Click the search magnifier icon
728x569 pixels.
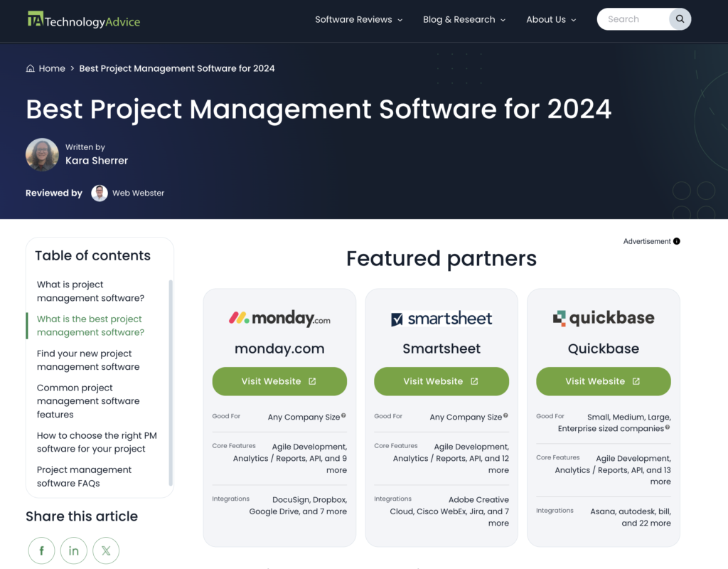(680, 19)
